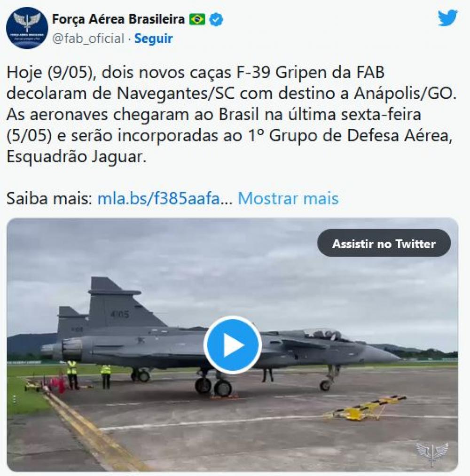This screenshot has width=470, height=476.
Task: Click the ground crew in yellow vests
Action: click(89, 375)
